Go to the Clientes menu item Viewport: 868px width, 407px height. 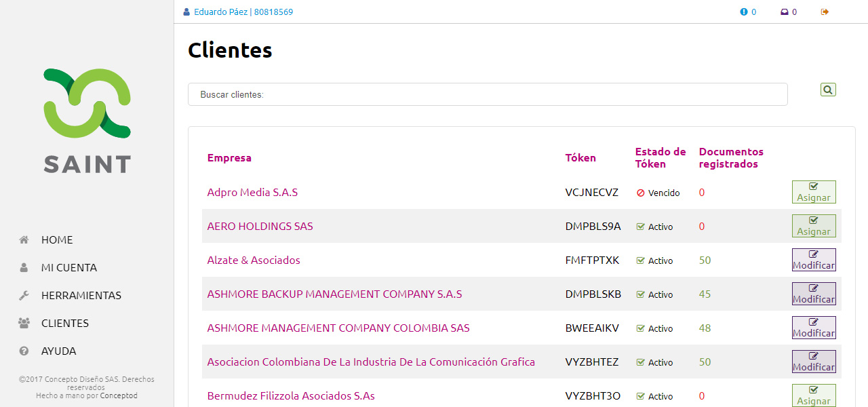coord(64,323)
